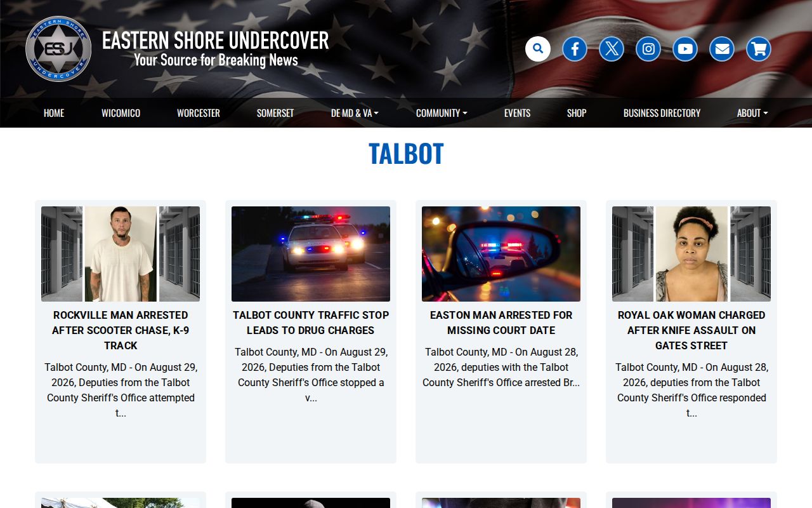The width and height of the screenshot is (812, 508).
Task: Click the email envelope icon
Action: 722,49
